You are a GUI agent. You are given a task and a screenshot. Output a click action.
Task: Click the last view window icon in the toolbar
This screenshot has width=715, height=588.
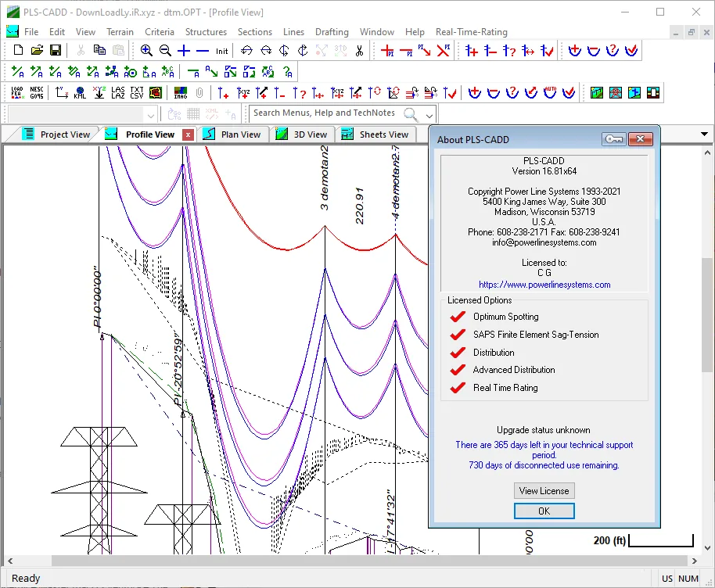pyautogui.click(x=653, y=92)
